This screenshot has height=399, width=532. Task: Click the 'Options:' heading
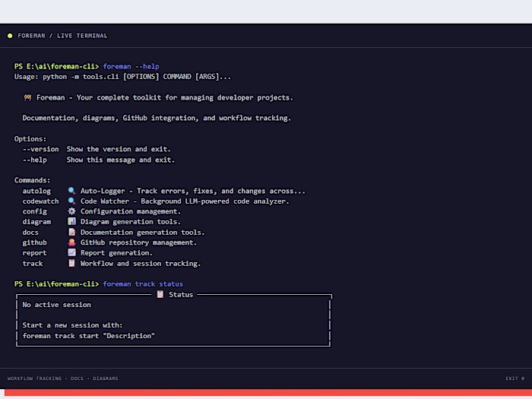tap(30, 139)
